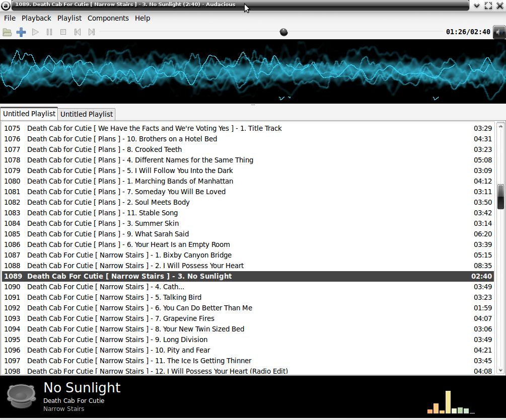This screenshot has width=506, height=420.
Task: Select track 1075 Title Track
Action: (x=248, y=128)
